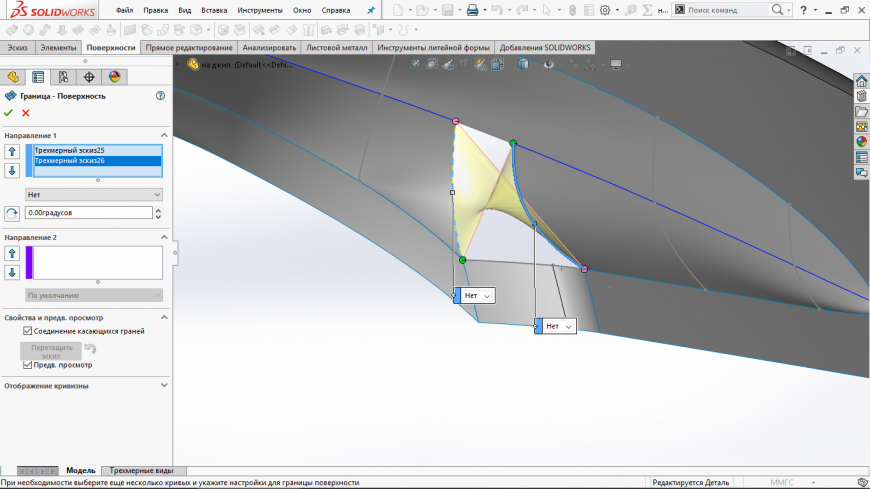The height and width of the screenshot is (489, 870).
Task: Select Трехмерный эскиз26 in list
Action: 98,161
